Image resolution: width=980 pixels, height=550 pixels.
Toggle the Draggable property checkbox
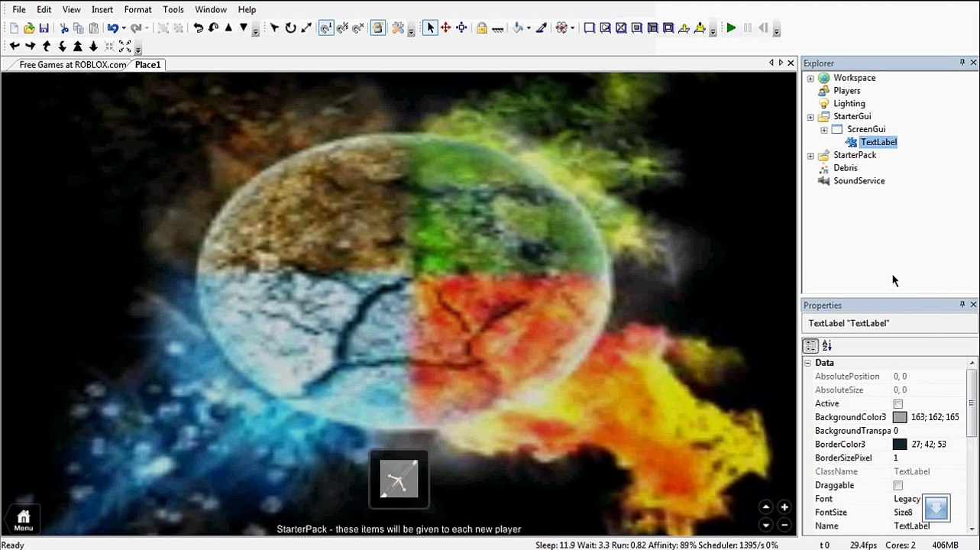pyautogui.click(x=898, y=486)
